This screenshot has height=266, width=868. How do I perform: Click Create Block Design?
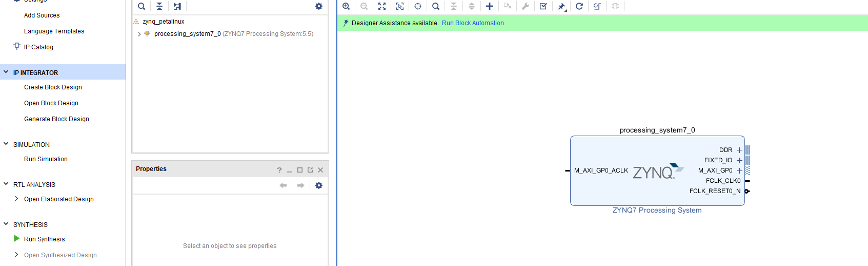point(53,87)
